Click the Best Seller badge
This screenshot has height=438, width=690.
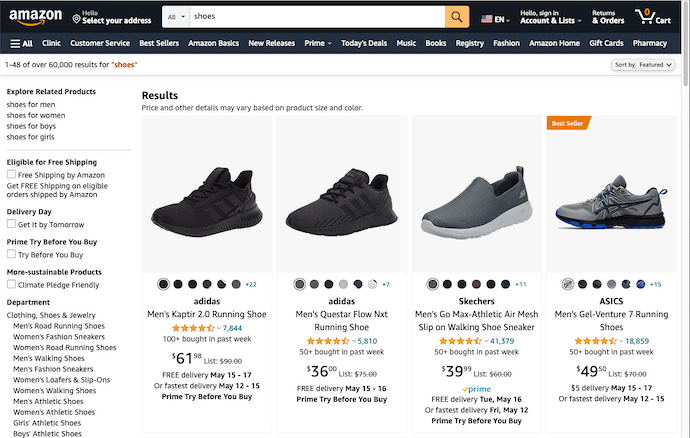point(568,123)
